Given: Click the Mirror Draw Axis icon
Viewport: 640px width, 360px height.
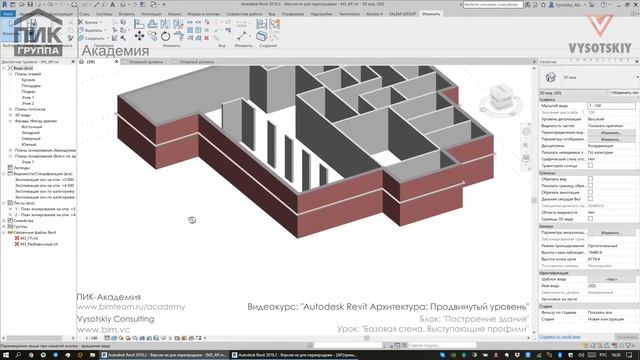Looking at the screenshot, I should tap(178, 24).
